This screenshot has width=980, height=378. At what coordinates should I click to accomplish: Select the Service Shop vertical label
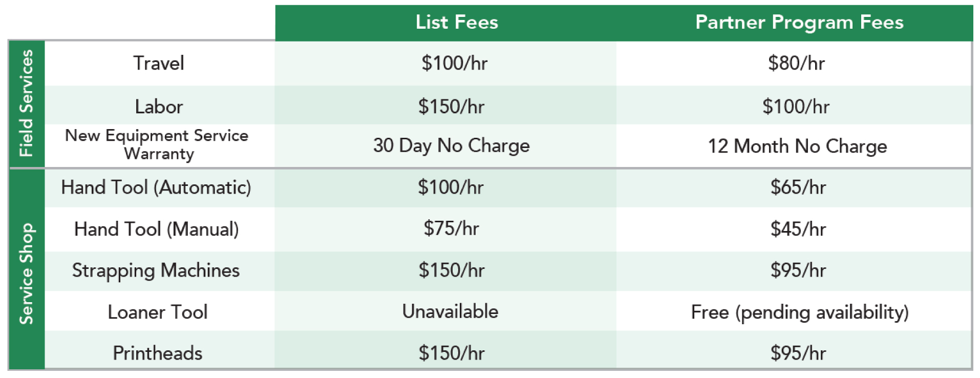[x=26, y=273]
